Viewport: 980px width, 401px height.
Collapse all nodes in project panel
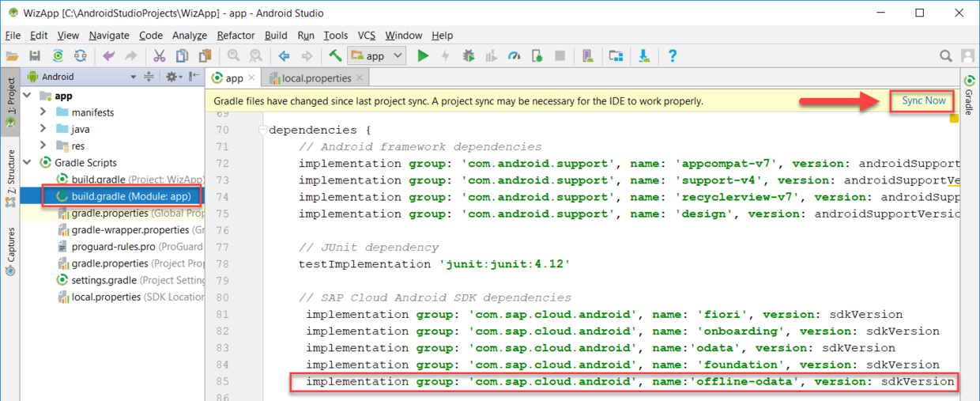point(149,77)
